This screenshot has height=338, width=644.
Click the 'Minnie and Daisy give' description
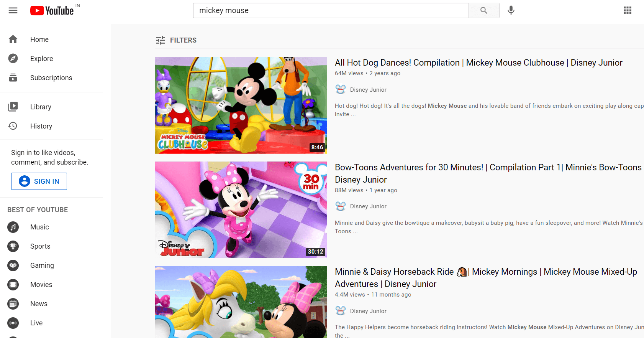click(489, 227)
